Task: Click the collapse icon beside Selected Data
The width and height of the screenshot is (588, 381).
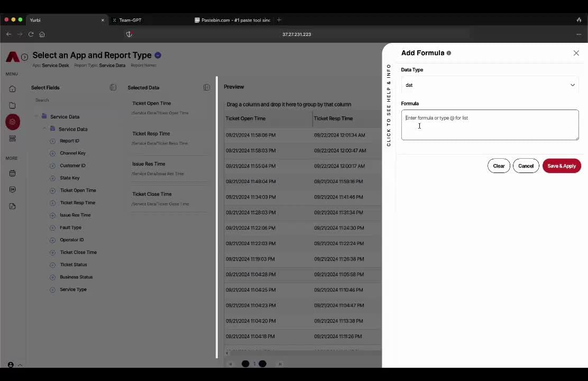Action: pyautogui.click(x=207, y=87)
